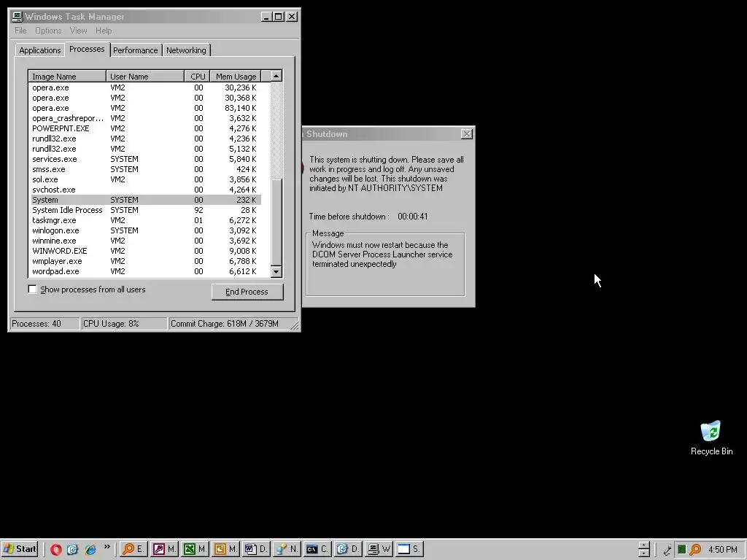Screen dimensions: 747x560
Task: Open the Help menu in Task Manager
Action: pos(104,31)
